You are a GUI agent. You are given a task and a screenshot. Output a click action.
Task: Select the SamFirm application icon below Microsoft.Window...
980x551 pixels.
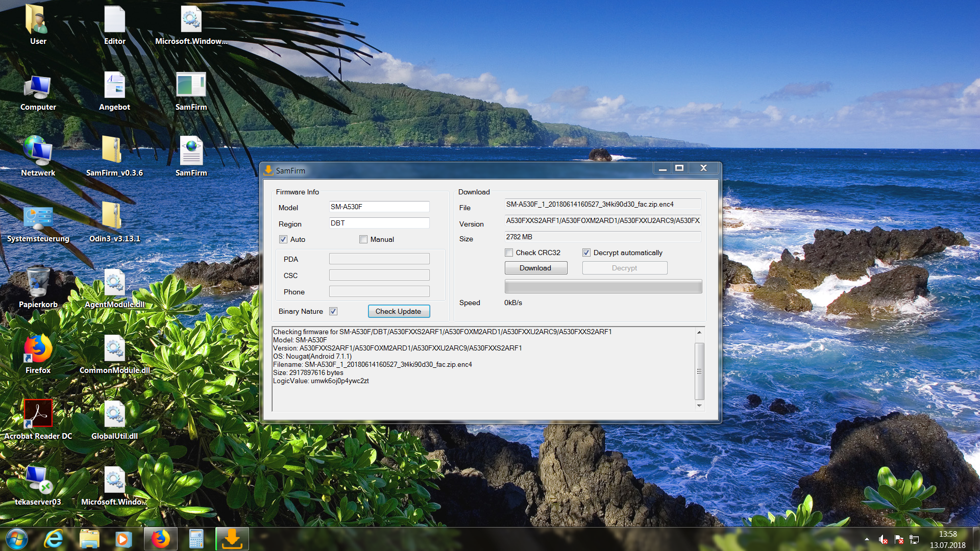pos(191,92)
